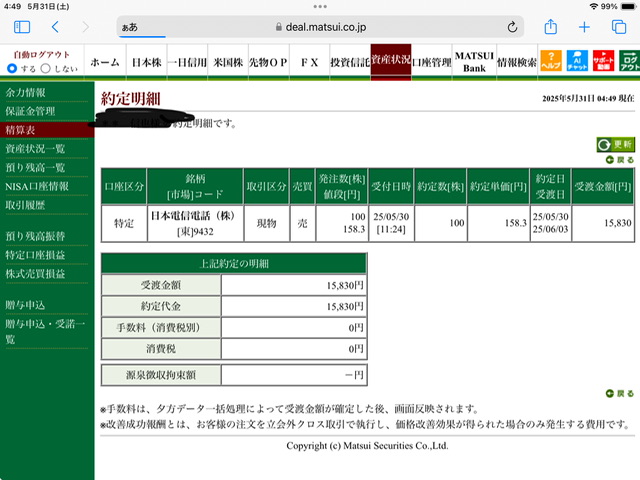Image resolution: width=640 pixels, height=480 pixels.
Task: Open the 先物OP menu tab
Action: pos(269,62)
